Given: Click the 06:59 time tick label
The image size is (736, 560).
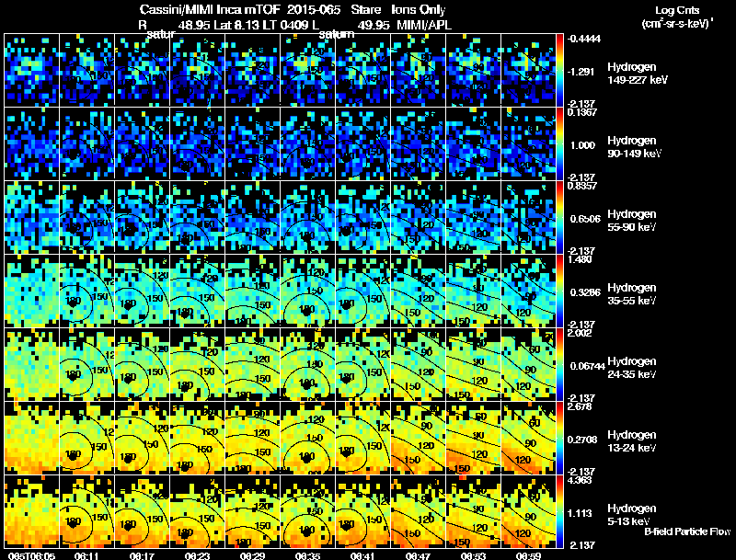Looking at the screenshot, I should (528, 555).
